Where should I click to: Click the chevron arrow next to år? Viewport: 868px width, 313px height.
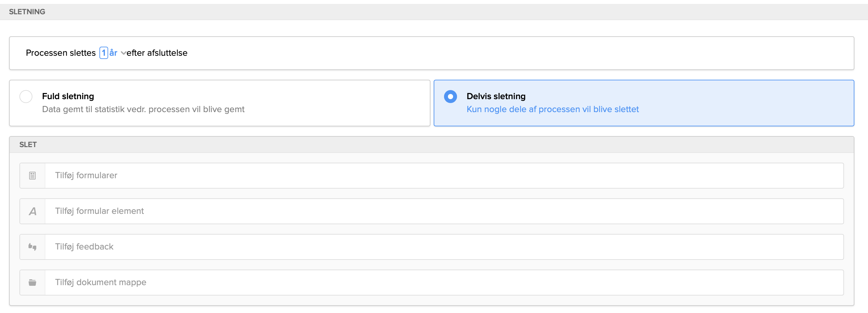123,53
